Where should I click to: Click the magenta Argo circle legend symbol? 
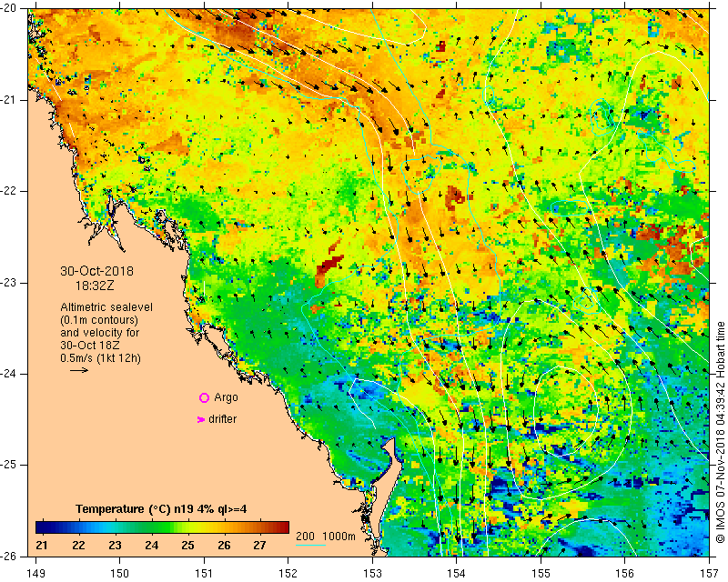204,397
